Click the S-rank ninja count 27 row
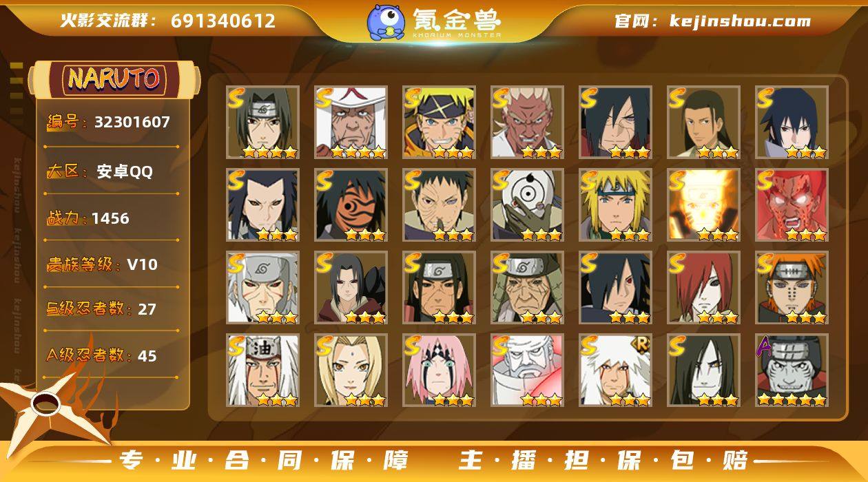The height and width of the screenshot is (482, 868). pyautogui.click(x=101, y=309)
